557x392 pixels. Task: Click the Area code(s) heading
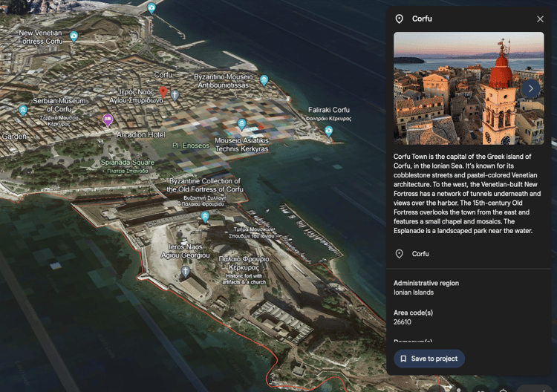pos(413,313)
